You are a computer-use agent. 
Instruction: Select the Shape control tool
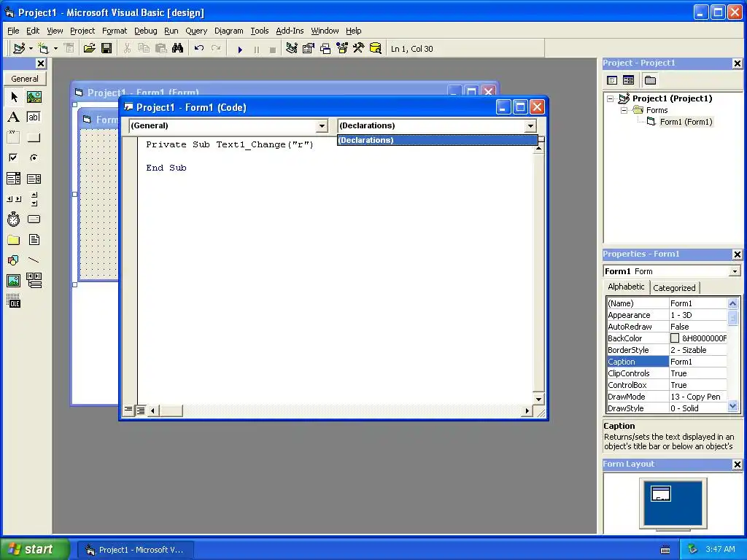(14, 260)
